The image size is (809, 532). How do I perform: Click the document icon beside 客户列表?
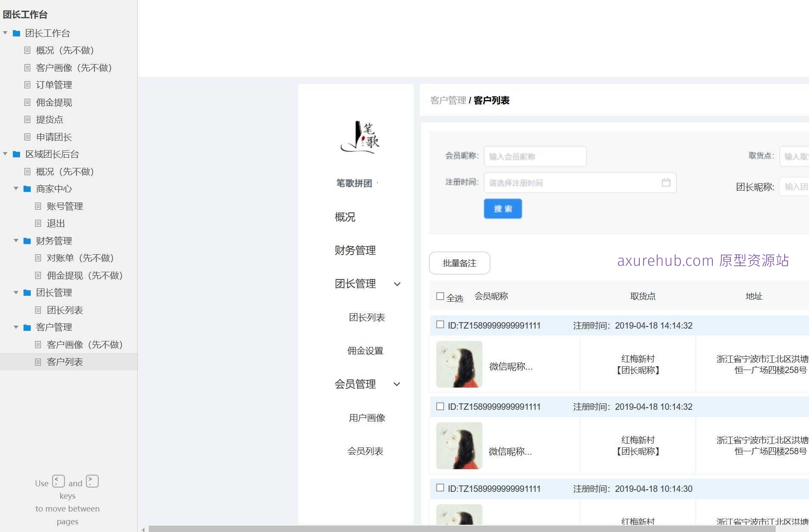pyautogui.click(x=38, y=362)
